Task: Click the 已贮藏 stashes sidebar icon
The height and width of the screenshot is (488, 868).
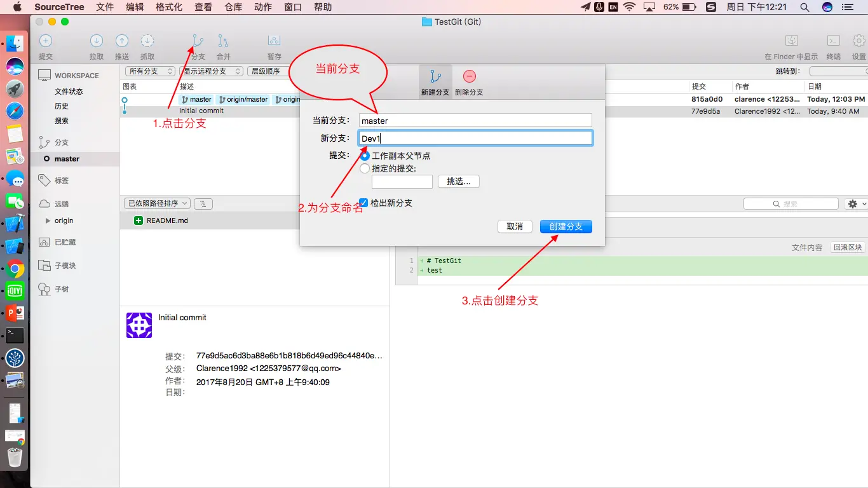Action: [x=44, y=242]
